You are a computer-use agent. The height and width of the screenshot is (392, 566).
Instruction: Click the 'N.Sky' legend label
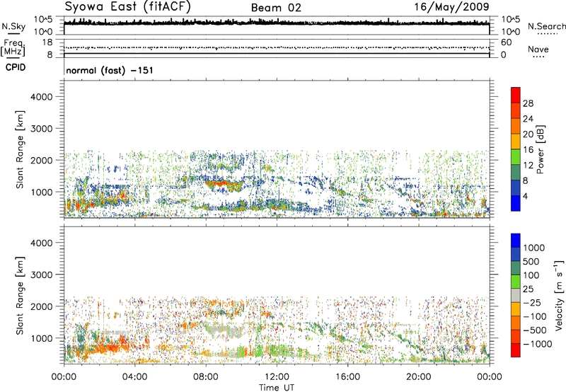point(13,26)
